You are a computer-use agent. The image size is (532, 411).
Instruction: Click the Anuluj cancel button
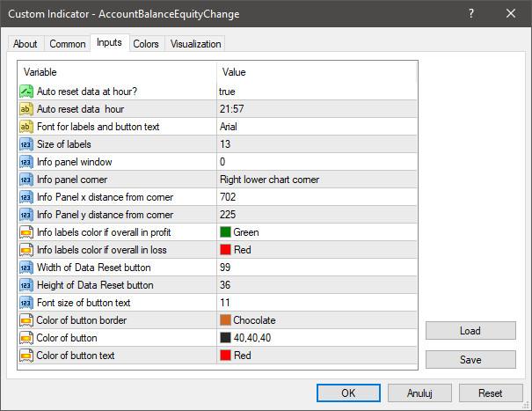pos(419,393)
